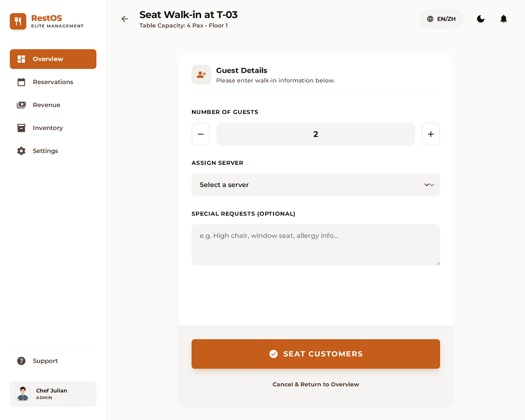Click the server dropdown chevron
This screenshot has height=420, width=525.
(x=429, y=185)
